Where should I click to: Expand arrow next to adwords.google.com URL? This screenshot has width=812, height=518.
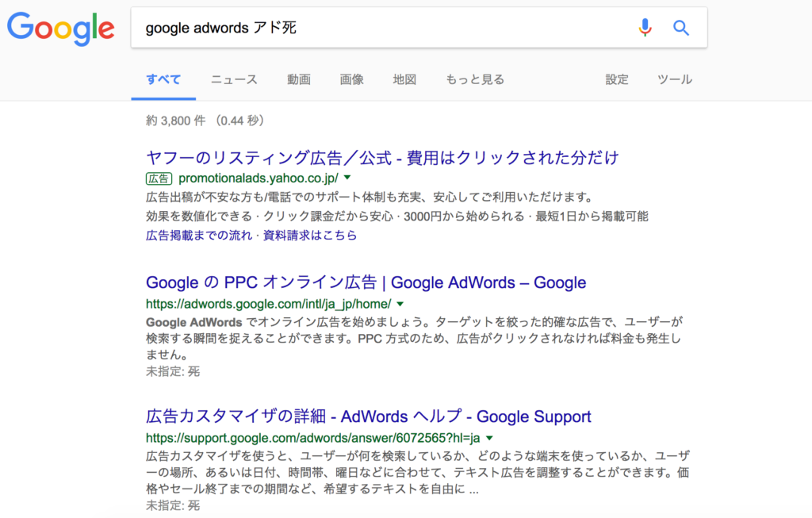click(x=400, y=304)
